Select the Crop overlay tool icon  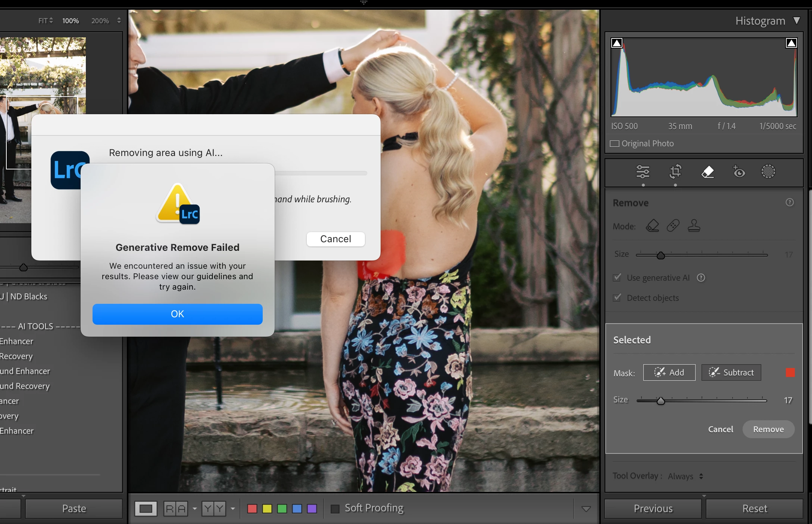point(675,172)
